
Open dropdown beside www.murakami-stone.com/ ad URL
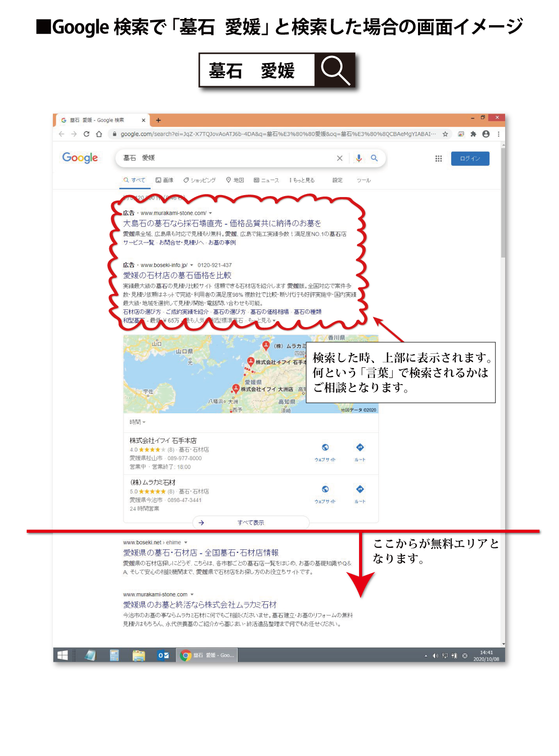[x=211, y=213]
